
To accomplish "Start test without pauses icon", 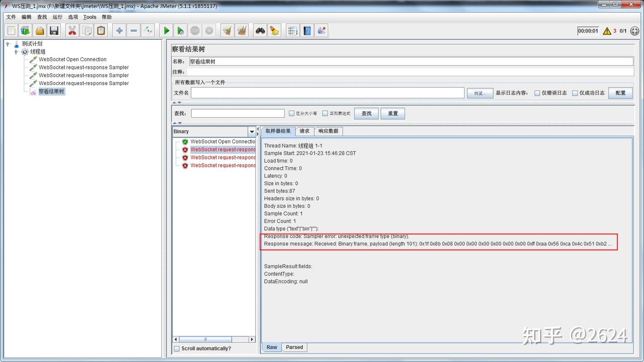I will (x=180, y=31).
